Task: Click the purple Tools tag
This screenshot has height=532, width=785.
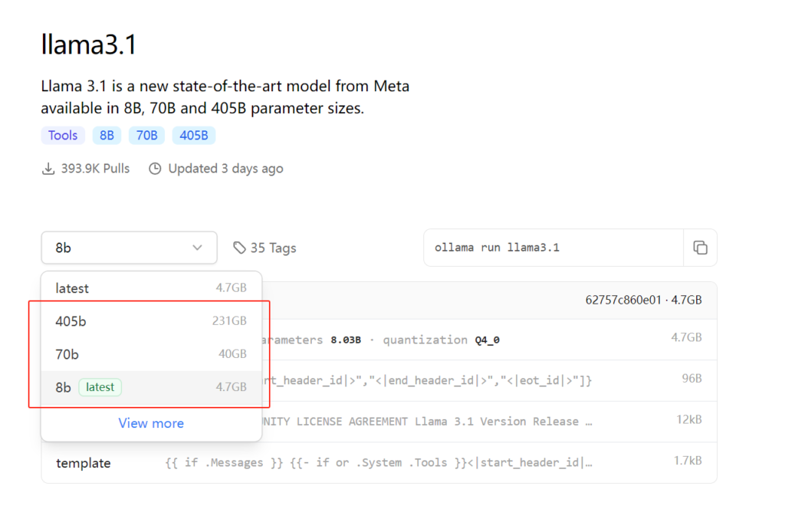Action: click(x=63, y=136)
